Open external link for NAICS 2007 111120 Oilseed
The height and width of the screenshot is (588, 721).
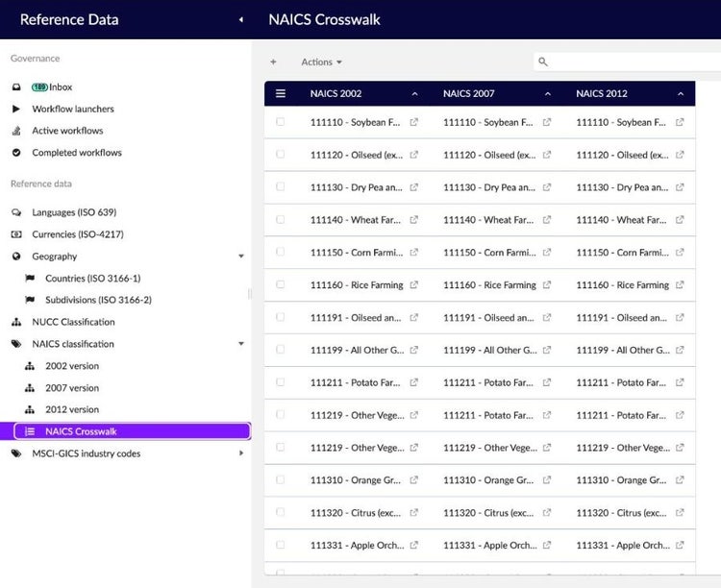(547, 155)
